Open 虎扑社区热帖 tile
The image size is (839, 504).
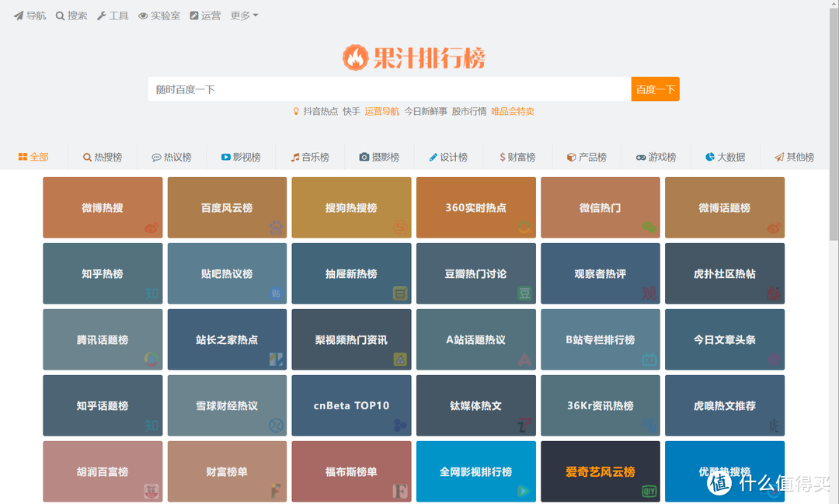[725, 273]
